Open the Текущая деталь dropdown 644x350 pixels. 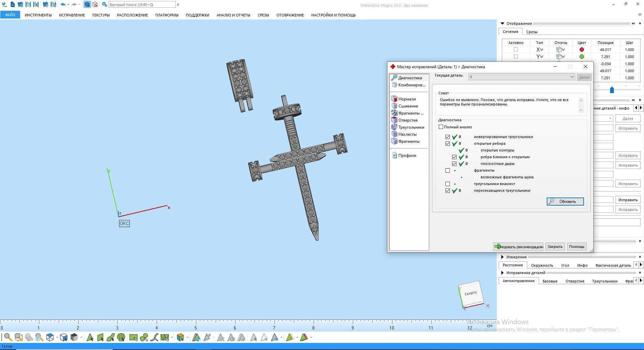(522, 77)
